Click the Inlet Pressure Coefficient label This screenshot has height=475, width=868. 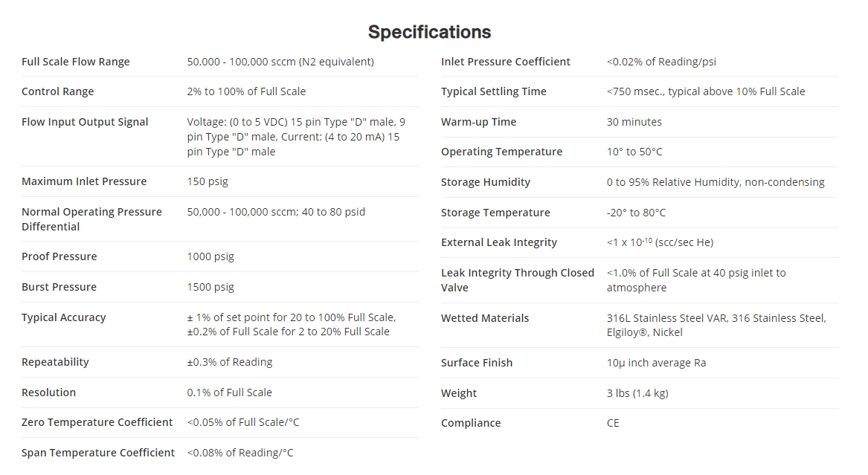coord(505,62)
